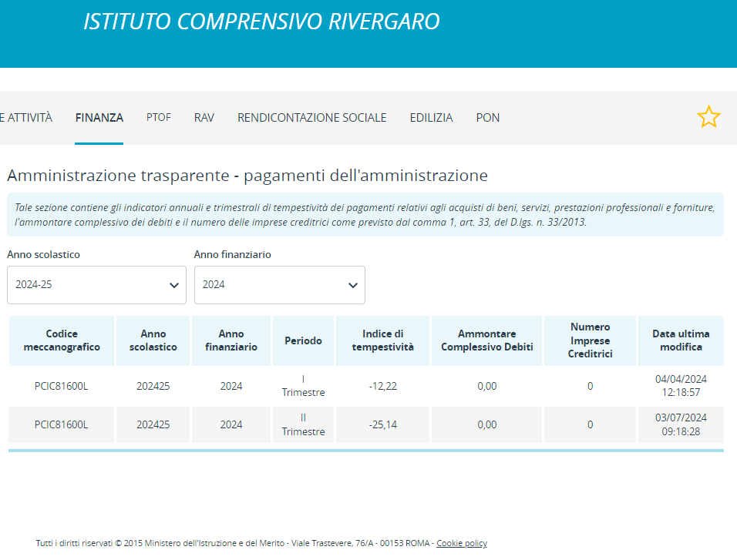The image size is (737, 560).
Task: Expand the Anno finanziario dropdown
Action: [279, 285]
